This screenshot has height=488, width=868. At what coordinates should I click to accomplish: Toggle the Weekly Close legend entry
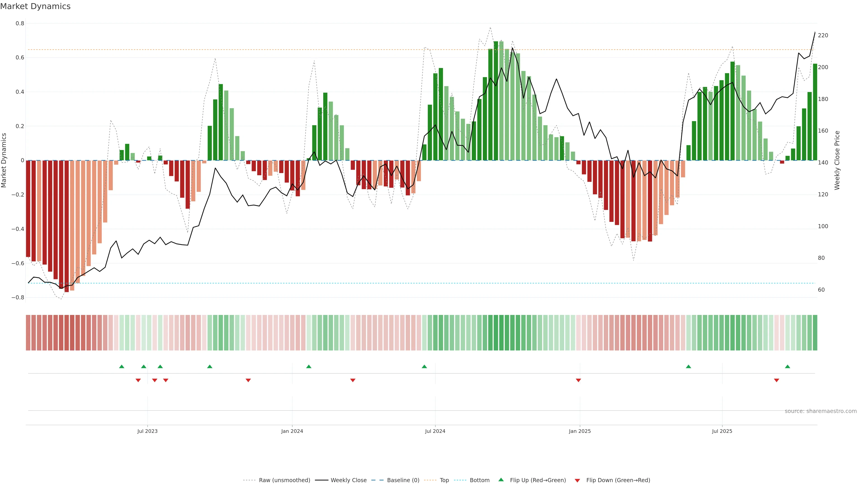point(348,480)
